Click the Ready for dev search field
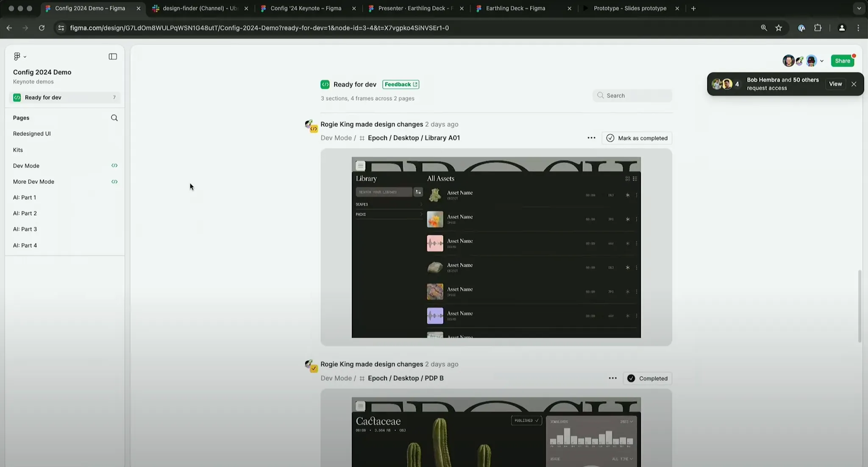868x467 pixels. pyautogui.click(x=632, y=95)
